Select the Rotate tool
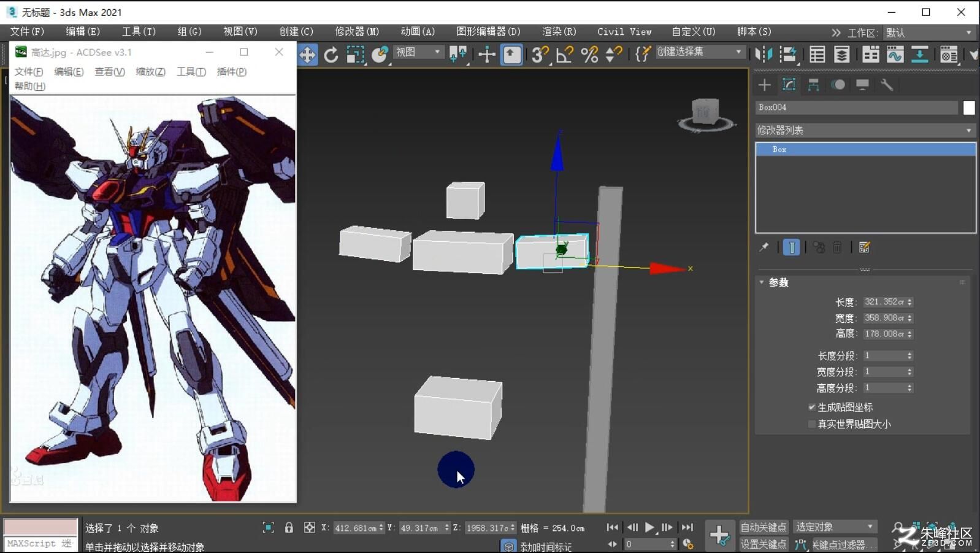 pos(331,55)
